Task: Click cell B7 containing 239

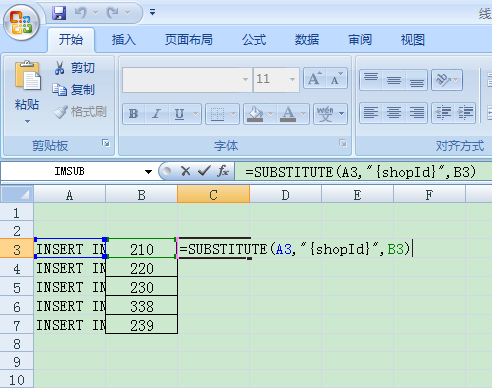Action: pyautogui.click(x=142, y=324)
